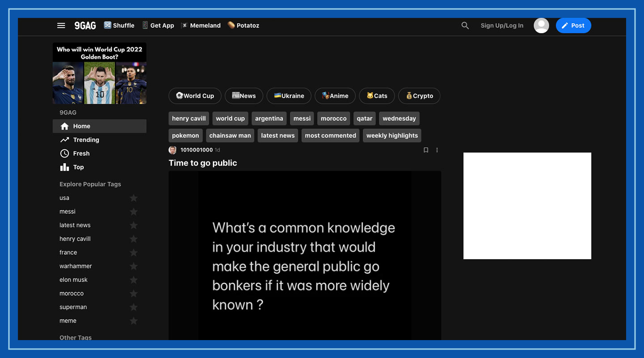Click the Fresh clock icon

(x=64, y=153)
